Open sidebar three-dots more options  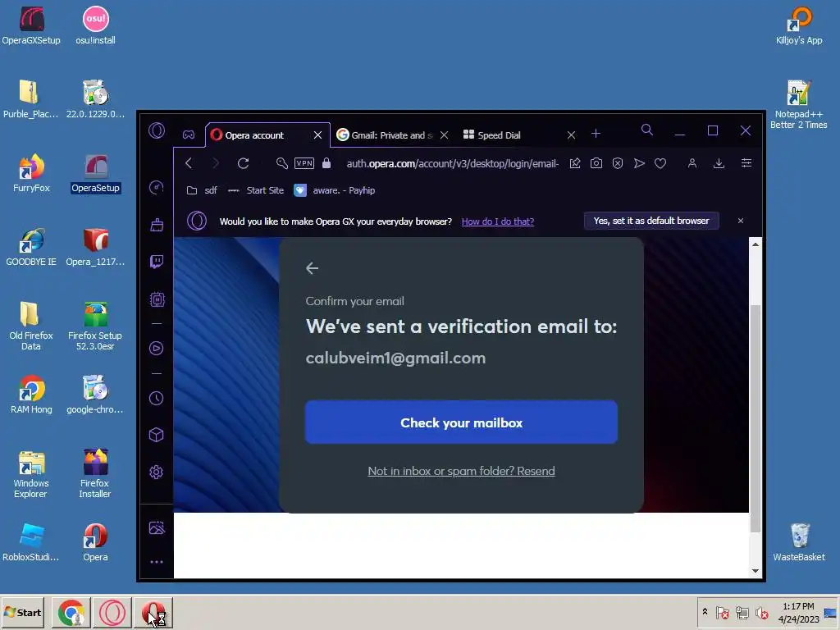(x=157, y=562)
